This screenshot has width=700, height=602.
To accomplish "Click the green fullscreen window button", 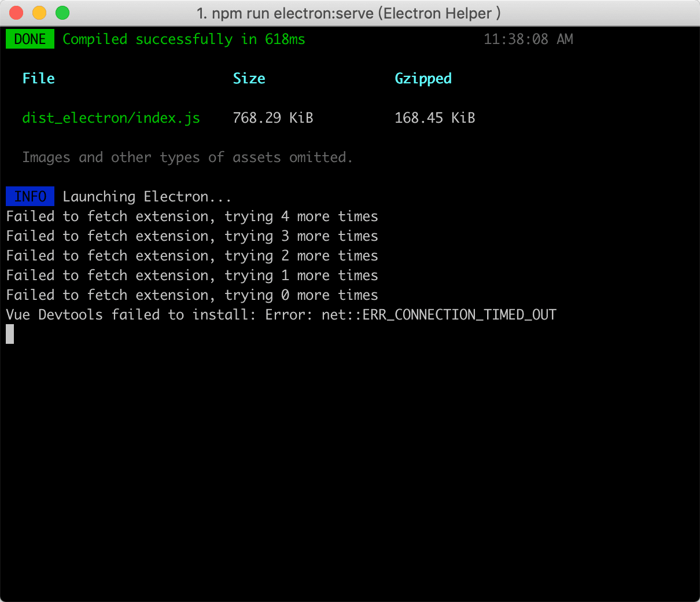I will click(x=62, y=13).
